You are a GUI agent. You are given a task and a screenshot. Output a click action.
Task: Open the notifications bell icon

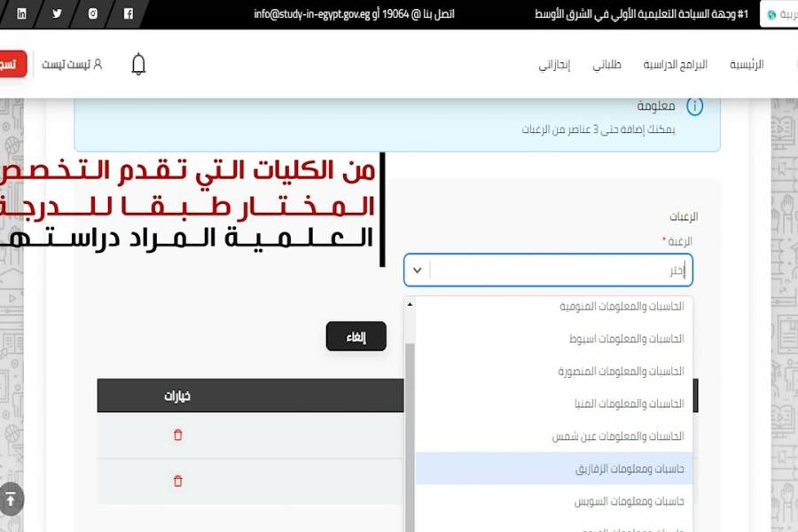click(x=138, y=64)
